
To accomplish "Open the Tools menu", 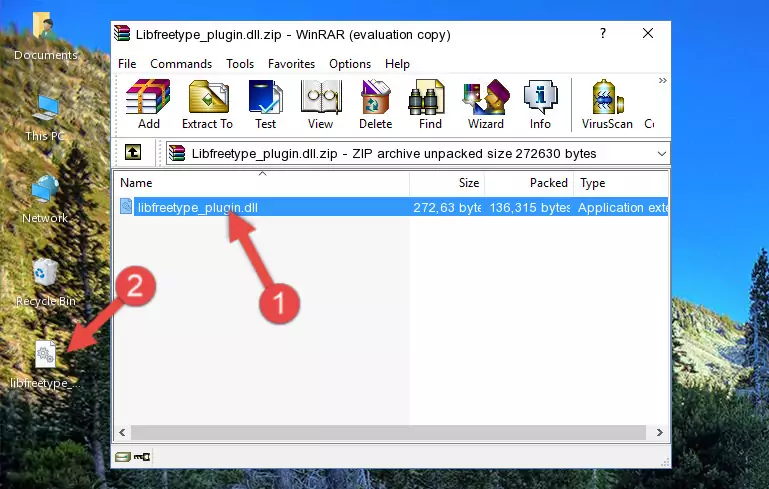I will pos(240,64).
